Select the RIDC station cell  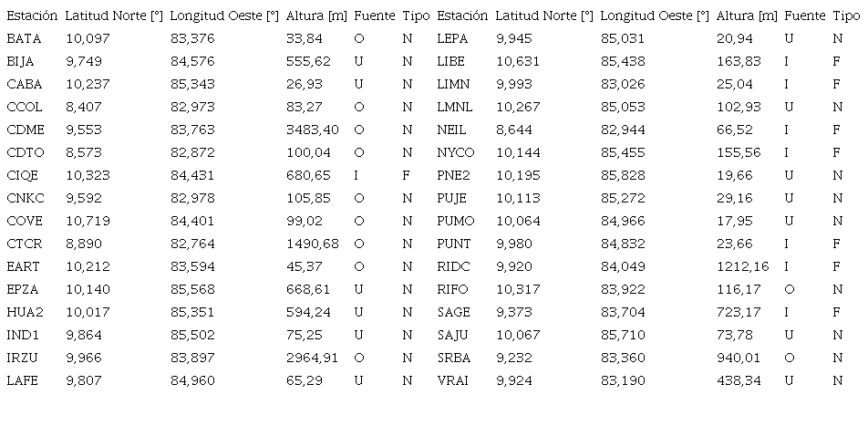point(452,266)
